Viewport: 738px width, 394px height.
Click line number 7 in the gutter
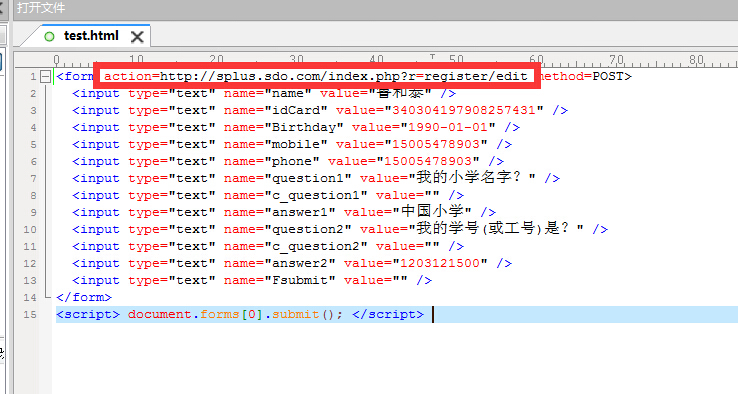[x=33, y=178]
